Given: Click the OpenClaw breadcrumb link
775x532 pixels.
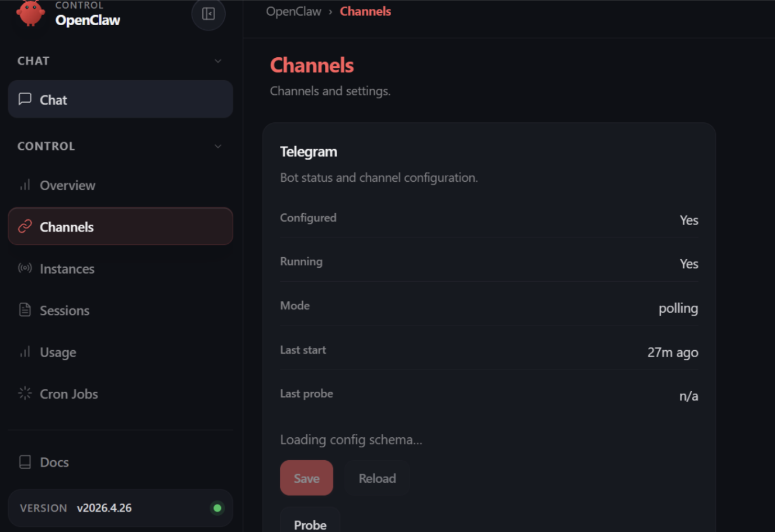Looking at the screenshot, I should (x=293, y=11).
